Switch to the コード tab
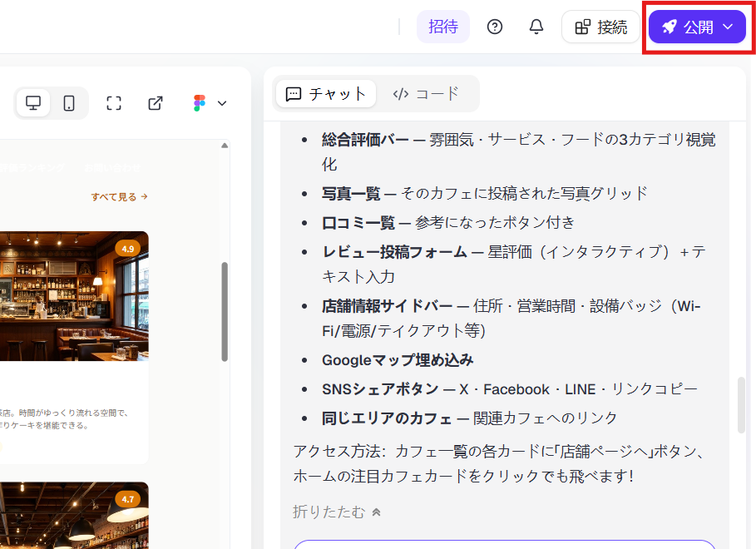This screenshot has width=756, height=549. 426,94
